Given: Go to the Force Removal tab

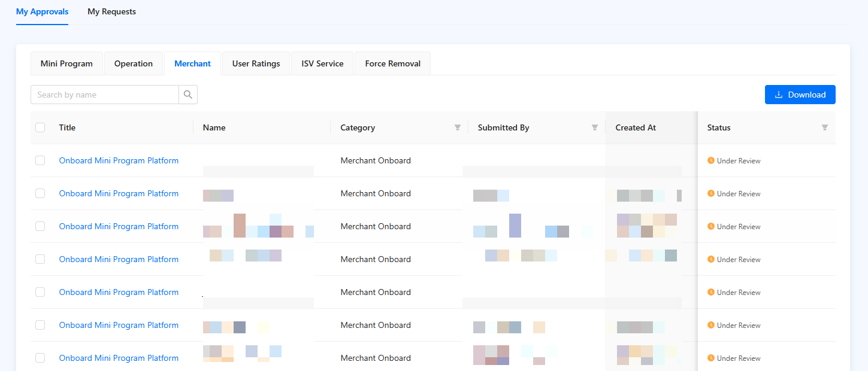Looking at the screenshot, I should click(x=392, y=63).
